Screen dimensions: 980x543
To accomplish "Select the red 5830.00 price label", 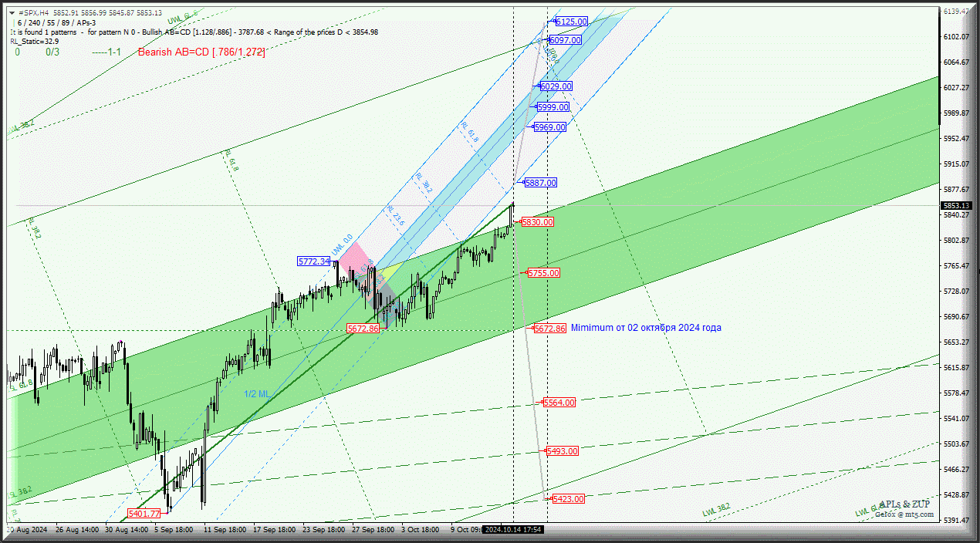I will click(x=537, y=222).
